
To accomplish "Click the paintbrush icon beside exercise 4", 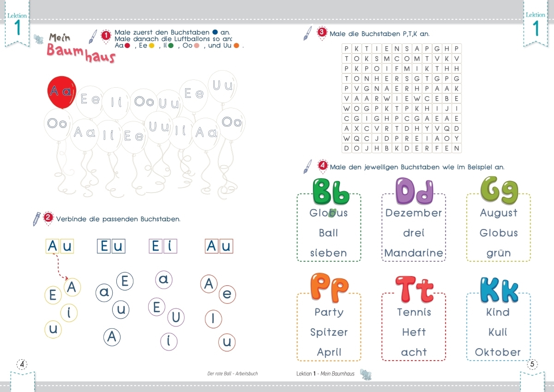I will click(x=307, y=166).
